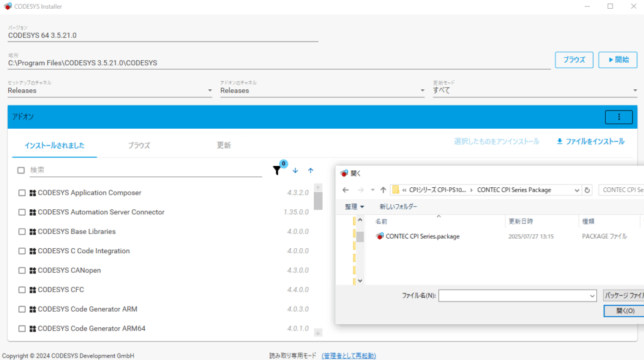Click the add-on 検索 search field
The height and width of the screenshot is (360, 644).
coord(146,170)
